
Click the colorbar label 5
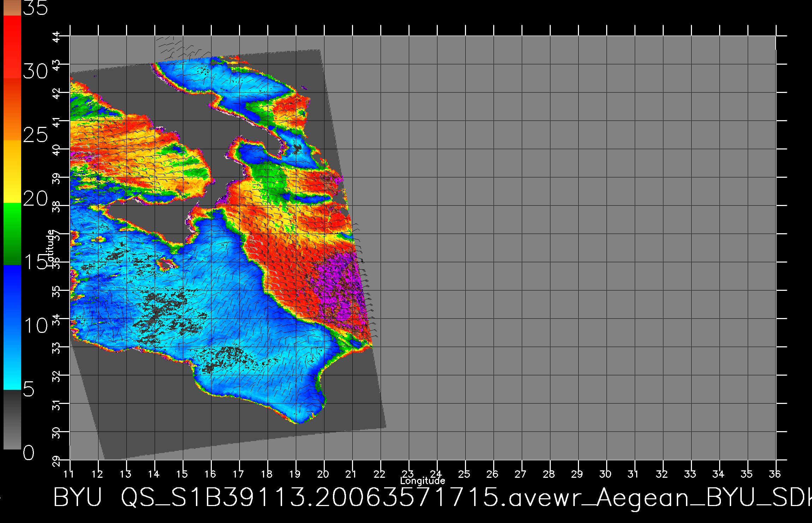[x=29, y=389]
